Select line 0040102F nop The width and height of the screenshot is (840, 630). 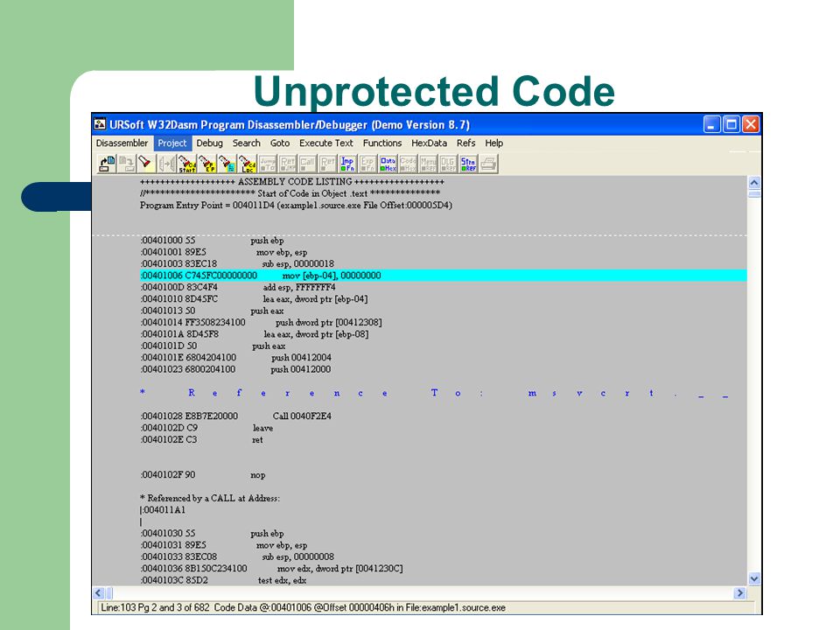[x=203, y=475]
